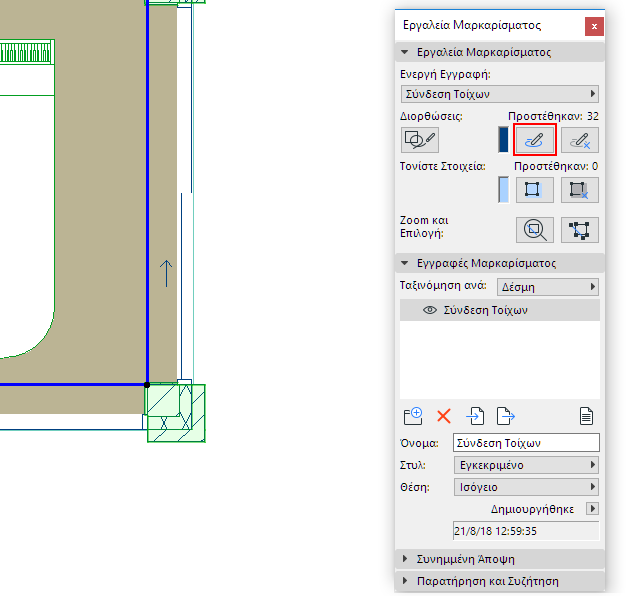This screenshot has width=627, height=596.
Task: Close the Εργαλεία Μαρκαρίσματος palette
Action: coord(594,26)
